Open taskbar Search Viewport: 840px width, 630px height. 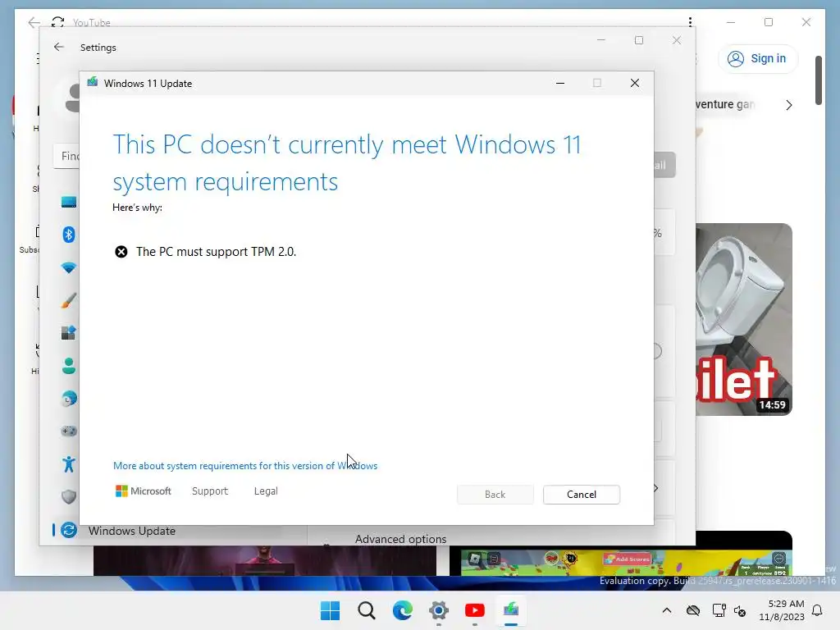[367, 610]
